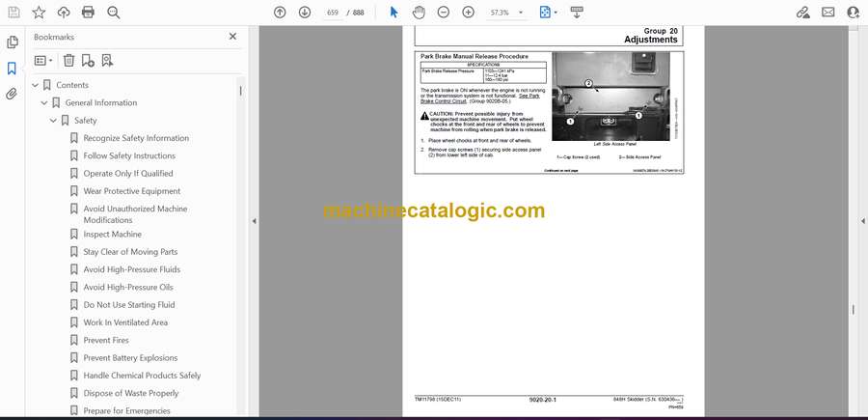Select the General Information bookmark

tap(100, 103)
